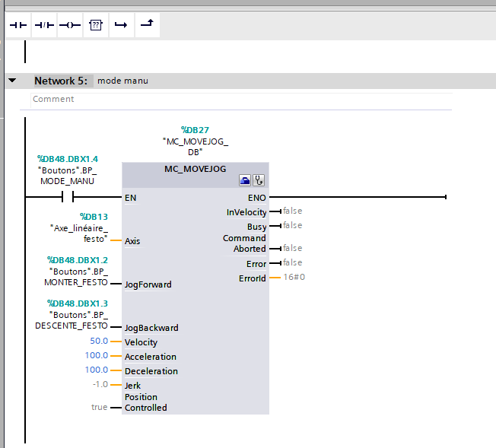Open MC_MOVEJOG configuration icon

tap(245, 180)
